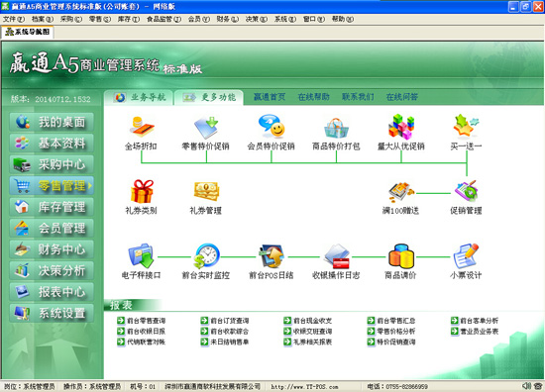This screenshot has width=545, height=392.
Task: Select 零售管理 in the sidebar
Action: [52, 186]
